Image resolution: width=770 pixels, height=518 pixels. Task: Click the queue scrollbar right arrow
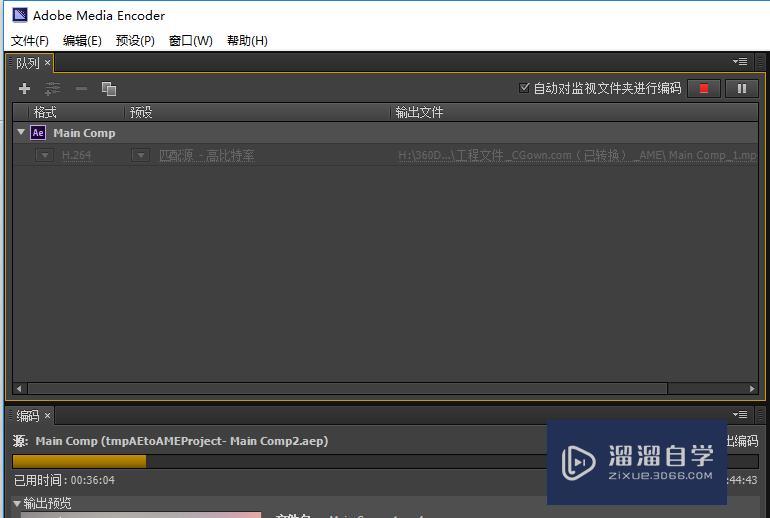752,388
